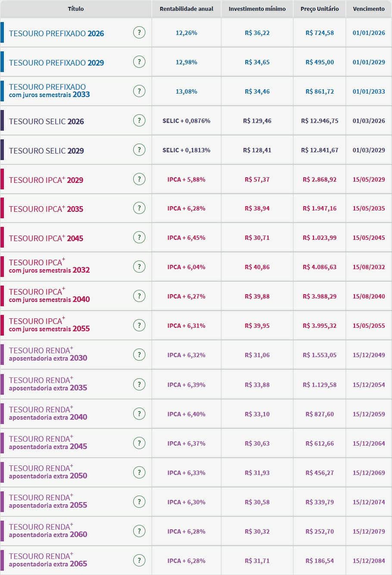Open Tesouro Renda+ aposentadoria extra 2040 title

pyautogui.click(x=48, y=413)
